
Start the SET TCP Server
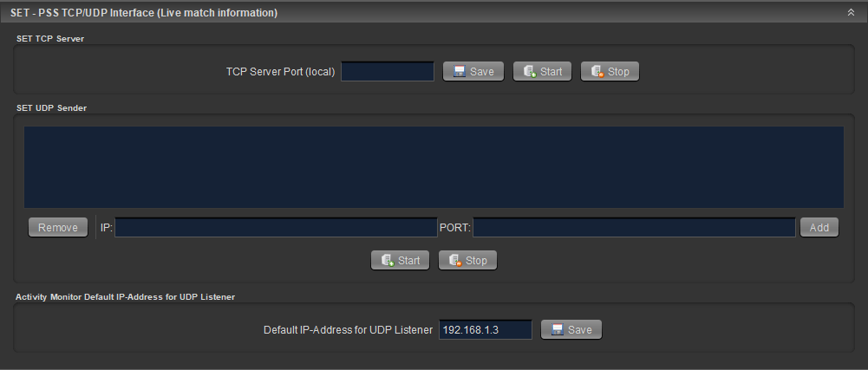pyautogui.click(x=542, y=72)
